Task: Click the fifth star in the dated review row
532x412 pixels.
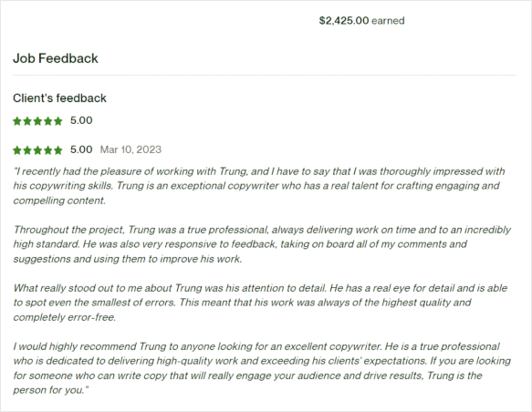Action: click(58, 150)
